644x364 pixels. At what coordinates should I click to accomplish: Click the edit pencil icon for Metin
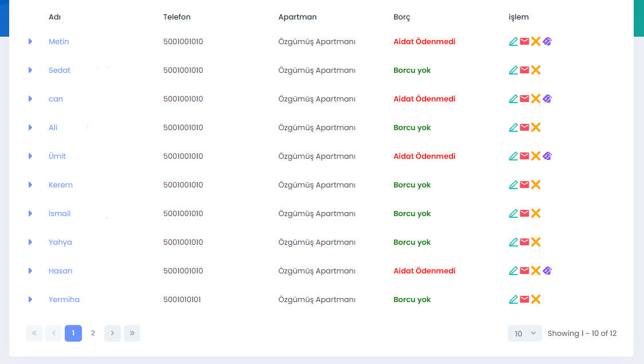point(513,41)
